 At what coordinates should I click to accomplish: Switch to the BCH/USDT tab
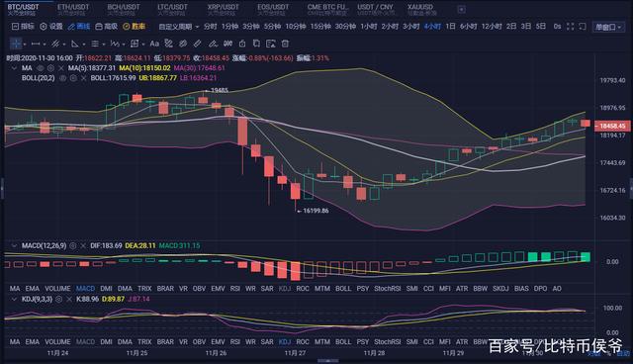pyautogui.click(x=123, y=9)
